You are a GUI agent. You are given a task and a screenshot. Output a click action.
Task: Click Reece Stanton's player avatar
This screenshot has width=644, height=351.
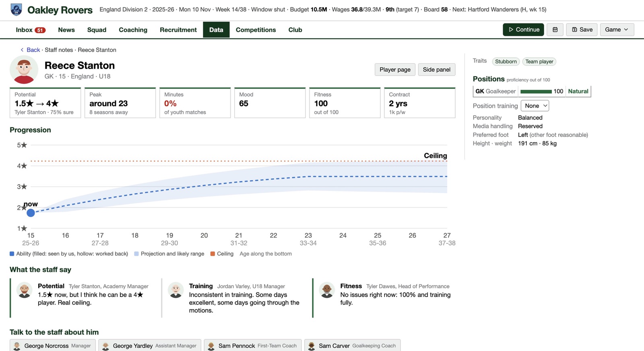[x=24, y=70]
